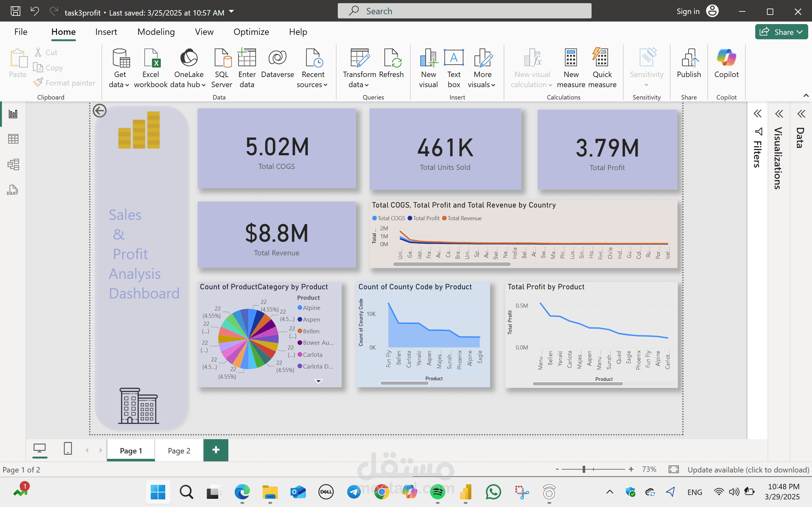812x507 pixels.
Task: Switch to Table view icon
Action: pyautogui.click(x=13, y=139)
